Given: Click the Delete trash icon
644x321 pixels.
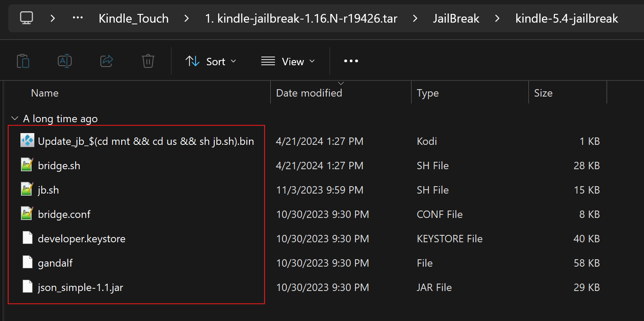Looking at the screenshot, I should tap(148, 61).
